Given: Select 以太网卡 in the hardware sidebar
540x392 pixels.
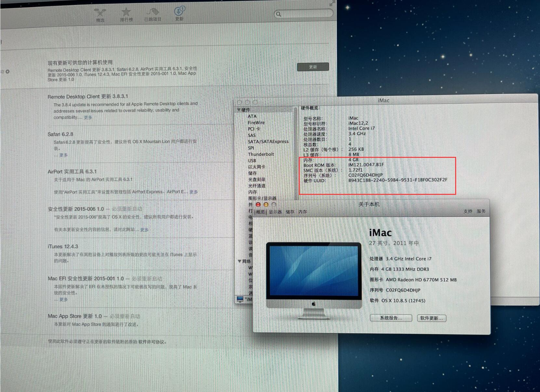Looking at the screenshot, I should (x=257, y=167).
